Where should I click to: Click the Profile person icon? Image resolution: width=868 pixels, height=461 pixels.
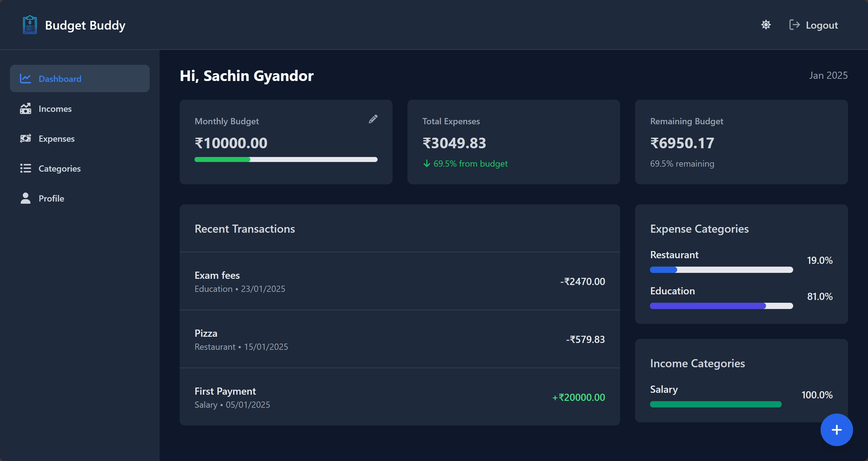(26, 198)
